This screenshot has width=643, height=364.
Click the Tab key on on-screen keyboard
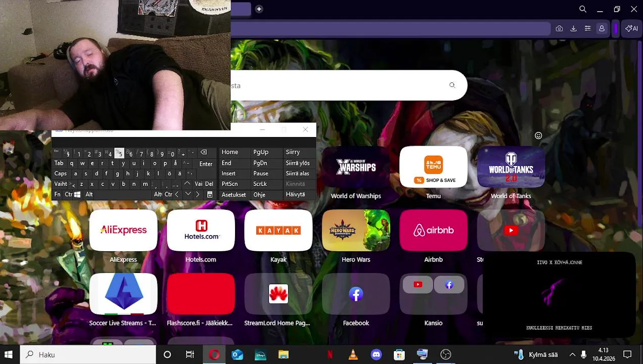click(x=59, y=163)
